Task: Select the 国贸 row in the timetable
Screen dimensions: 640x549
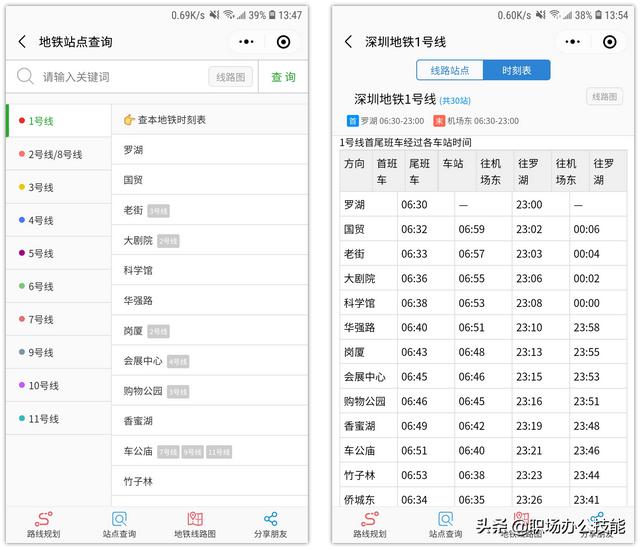Action: coord(483,229)
